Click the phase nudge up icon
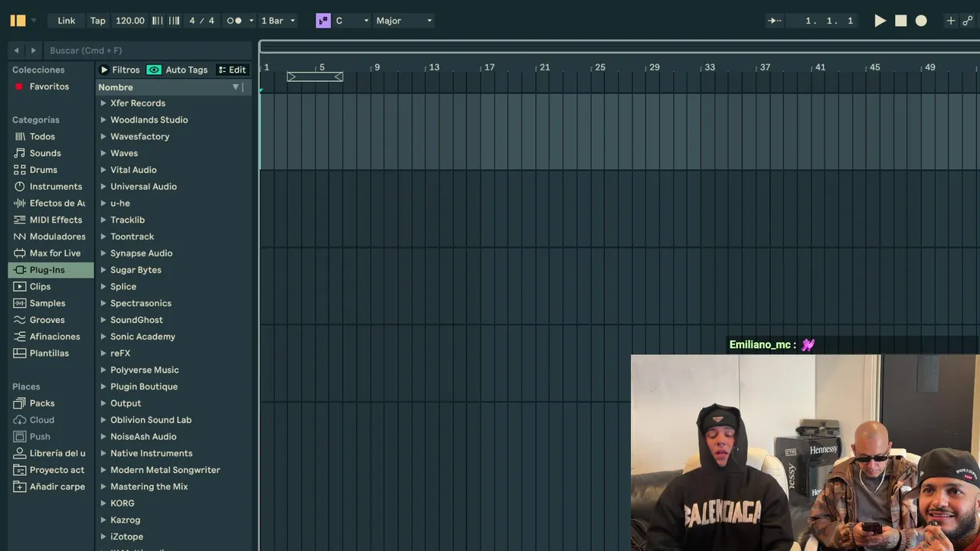This screenshot has height=551, width=980. pyautogui.click(x=174, y=21)
